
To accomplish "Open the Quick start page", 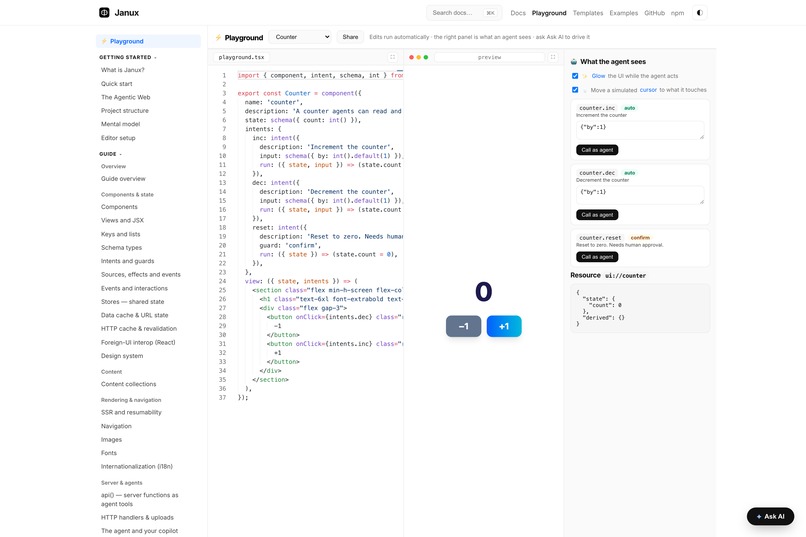I will click(x=117, y=84).
